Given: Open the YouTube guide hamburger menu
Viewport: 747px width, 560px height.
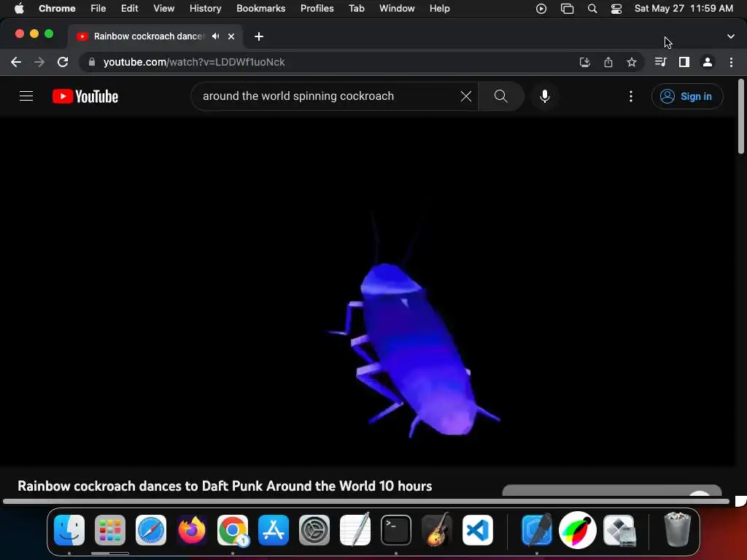Looking at the screenshot, I should tap(26, 96).
